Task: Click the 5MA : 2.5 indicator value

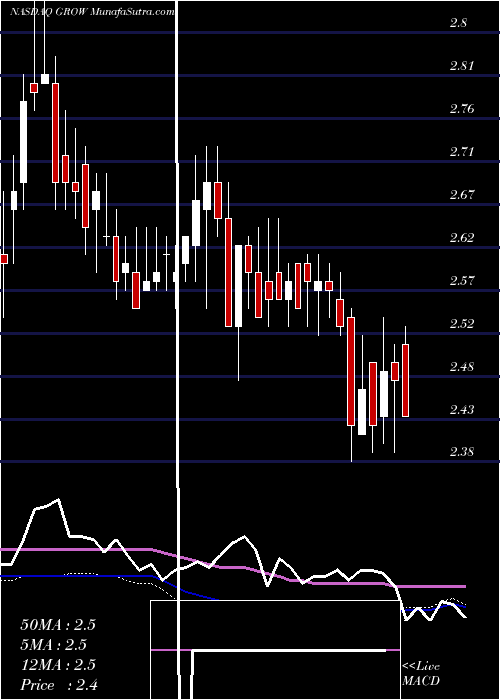Action: (x=54, y=644)
